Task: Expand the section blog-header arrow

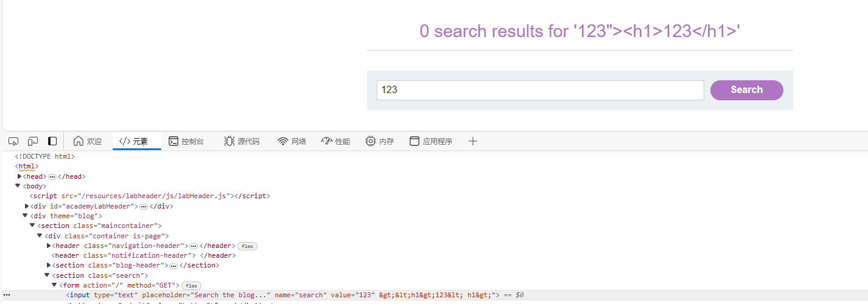Action: [49, 265]
